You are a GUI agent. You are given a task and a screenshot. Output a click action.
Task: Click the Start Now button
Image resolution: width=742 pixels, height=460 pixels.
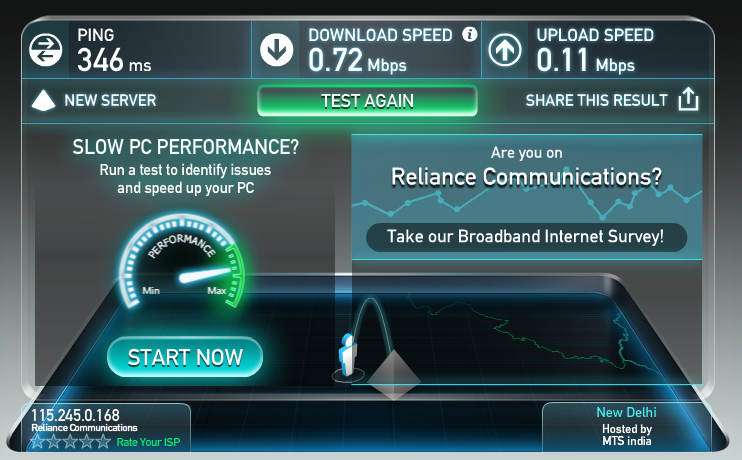(185, 357)
